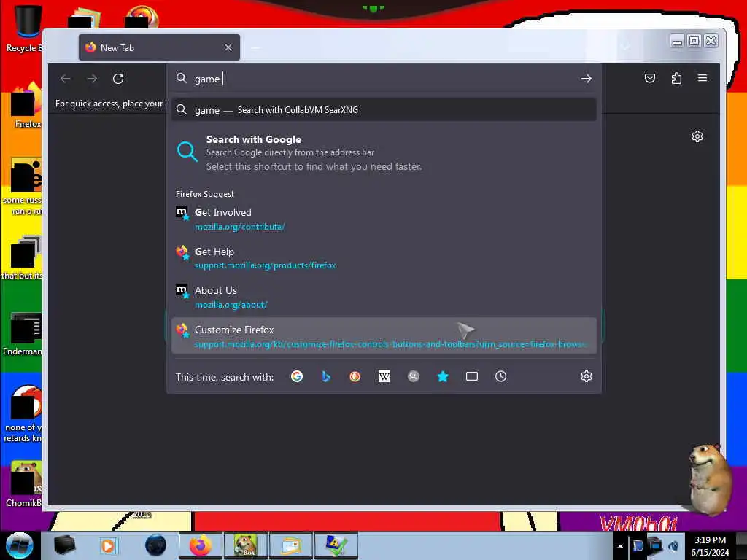The width and height of the screenshot is (747, 560).
Task: Open the list all tabs chevron
Action: coord(626,47)
